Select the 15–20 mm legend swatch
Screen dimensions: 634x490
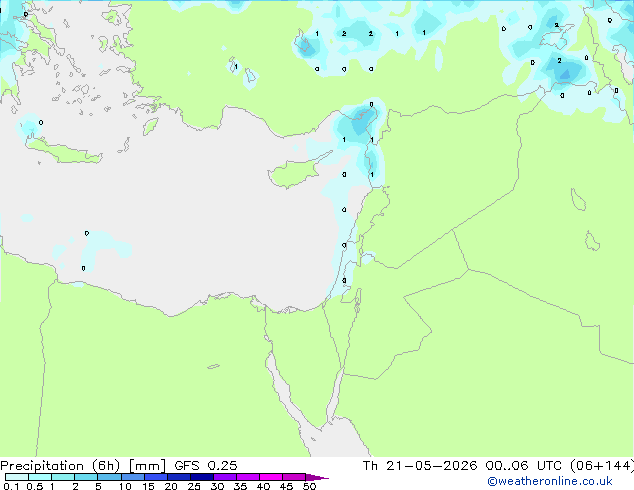coord(156,477)
